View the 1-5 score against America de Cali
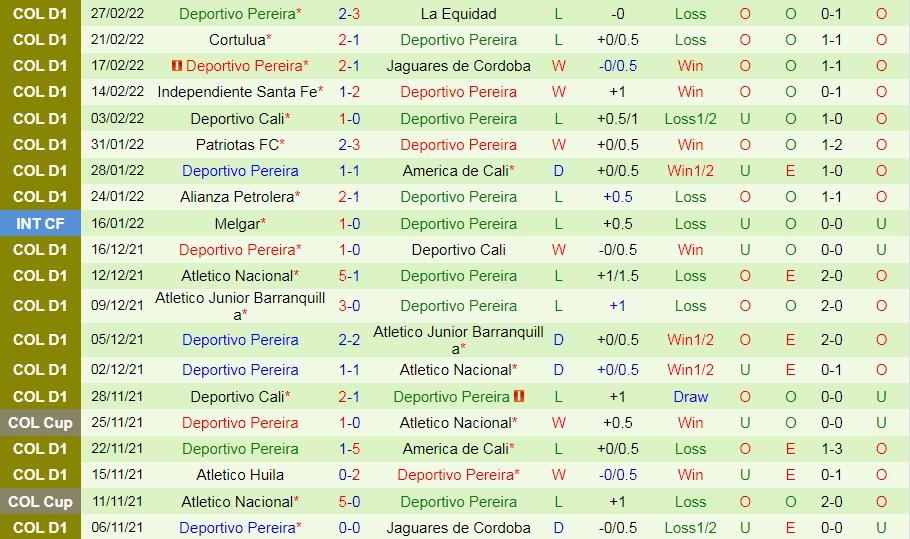The width and height of the screenshot is (910, 539). pos(349,449)
